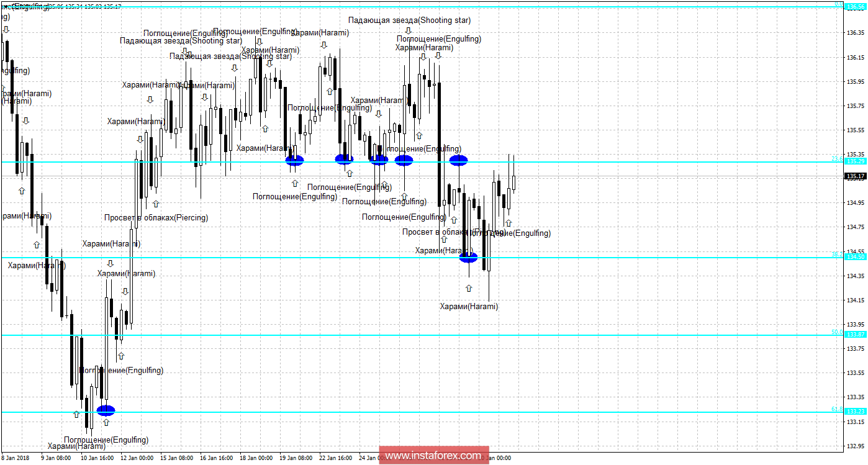Click the up arrow under the bottom "Поглощение(Engulfing)" label

point(107,422)
